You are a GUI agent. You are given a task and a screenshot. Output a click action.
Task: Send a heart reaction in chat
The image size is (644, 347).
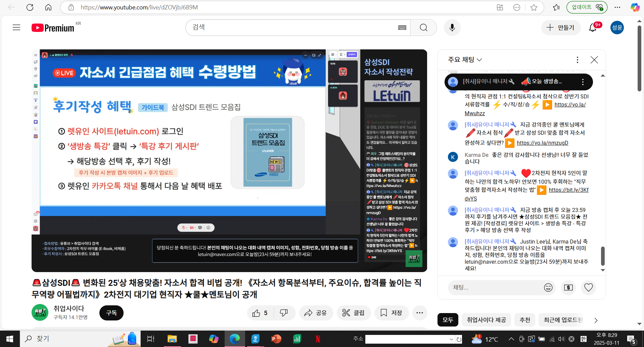(588, 288)
